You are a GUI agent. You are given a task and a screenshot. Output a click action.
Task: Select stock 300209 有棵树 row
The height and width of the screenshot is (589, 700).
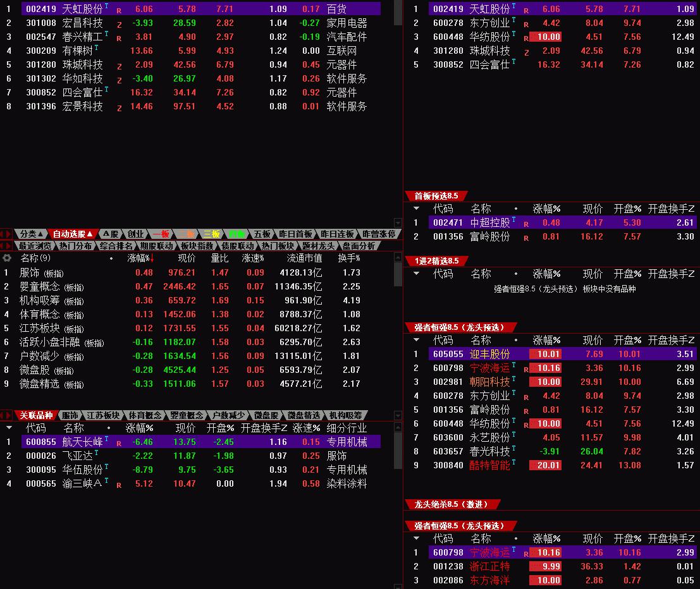192,51
